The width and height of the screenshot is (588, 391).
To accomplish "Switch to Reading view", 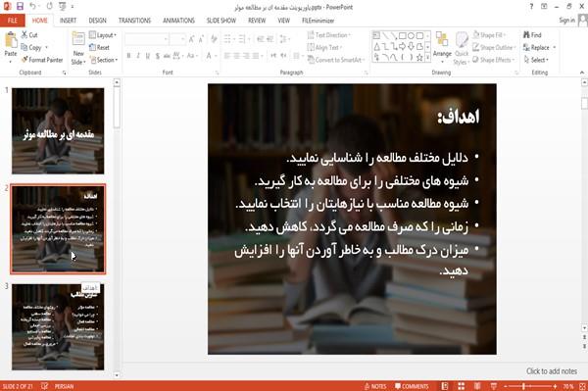I will click(477, 386).
